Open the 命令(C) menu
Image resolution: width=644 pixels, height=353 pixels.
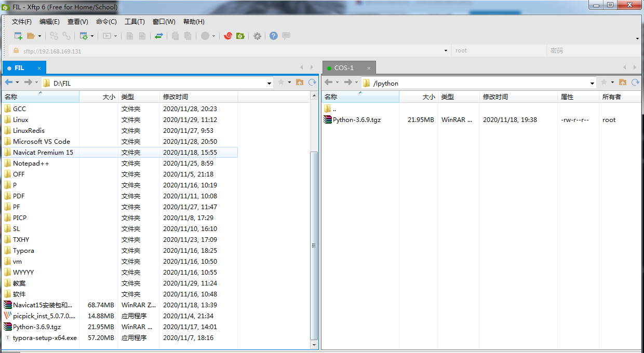[106, 22]
